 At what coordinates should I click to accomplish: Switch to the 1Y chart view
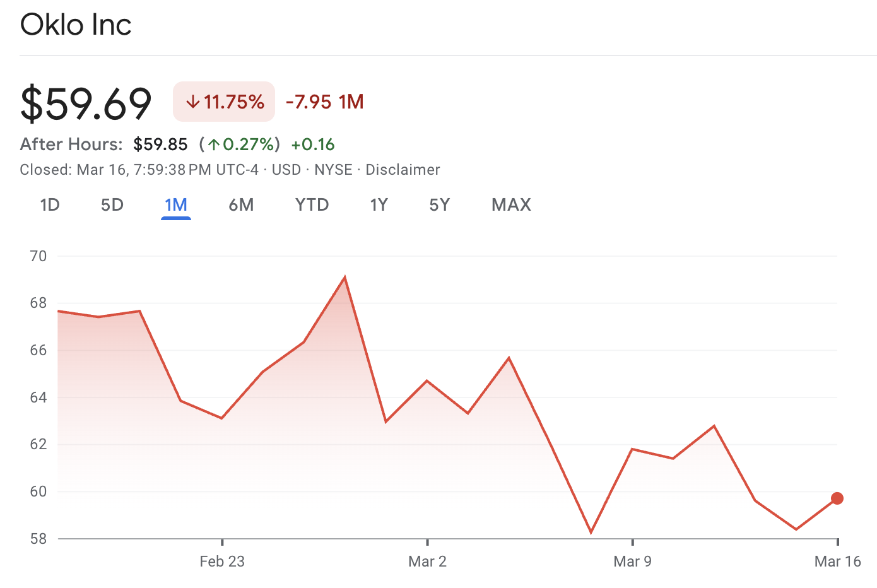pyautogui.click(x=379, y=204)
